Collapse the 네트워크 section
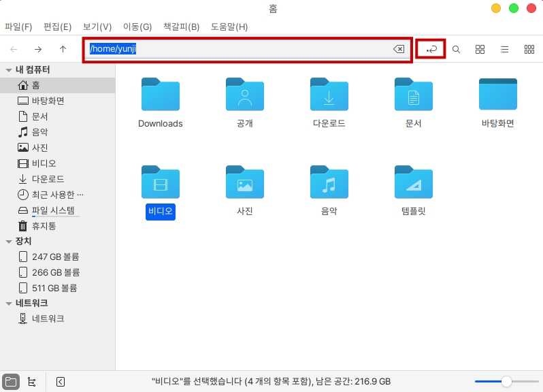This screenshot has width=543, height=392. (8, 304)
